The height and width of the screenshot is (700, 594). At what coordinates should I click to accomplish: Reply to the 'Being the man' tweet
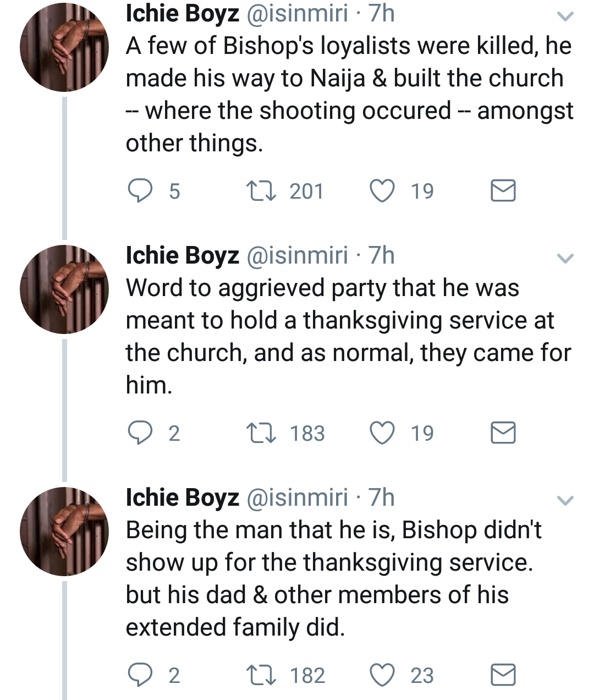pyautogui.click(x=140, y=675)
